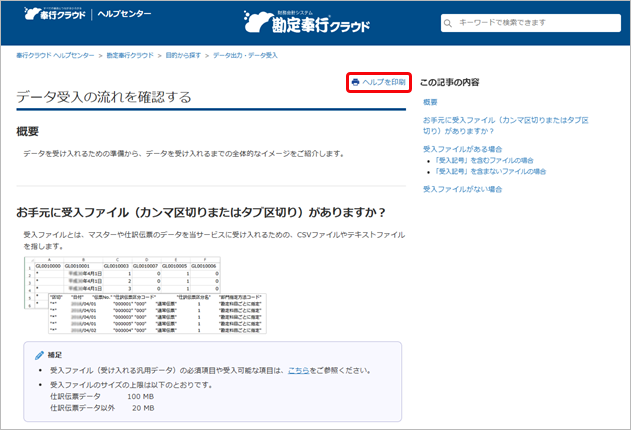This screenshot has height=430, width=631.
Task: Click the sample CSV file image
Action: point(145,295)
